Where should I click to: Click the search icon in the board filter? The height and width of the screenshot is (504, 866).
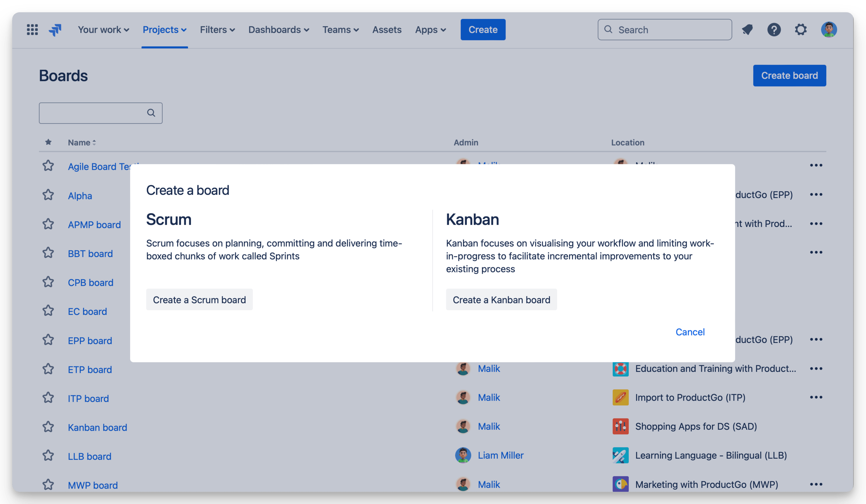151,113
